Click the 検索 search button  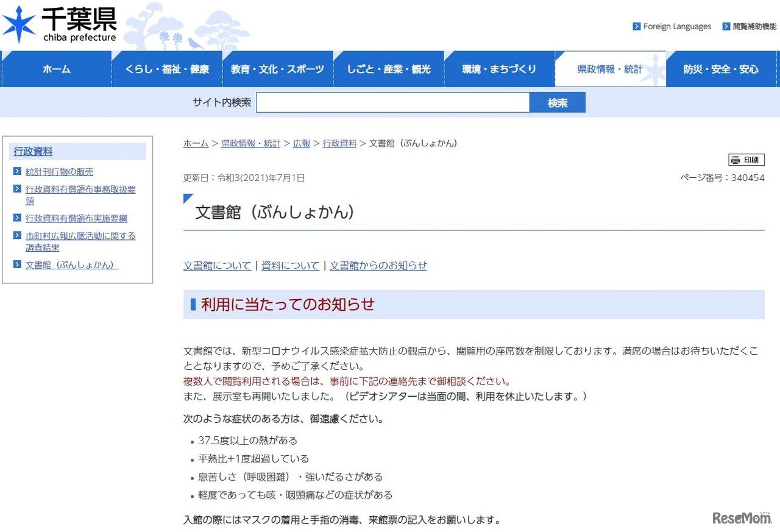pyautogui.click(x=557, y=102)
